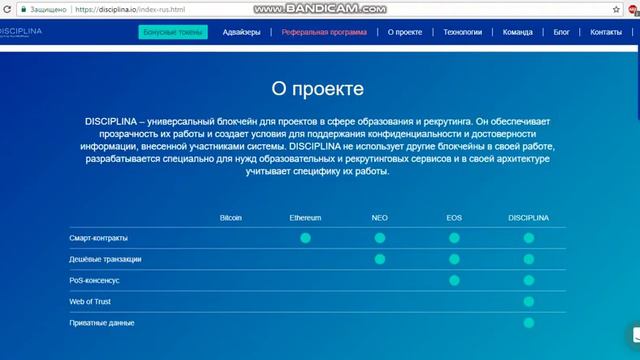Screen dimensions: 640x360
Task: Open the Блог link
Action: (x=561, y=32)
